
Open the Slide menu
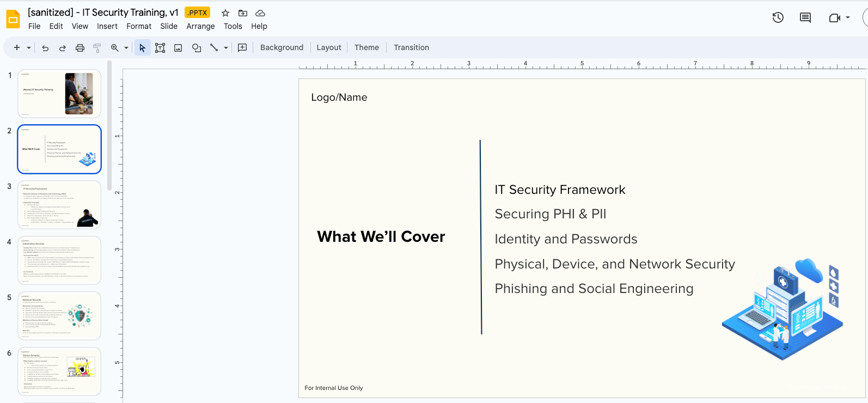[x=169, y=26]
